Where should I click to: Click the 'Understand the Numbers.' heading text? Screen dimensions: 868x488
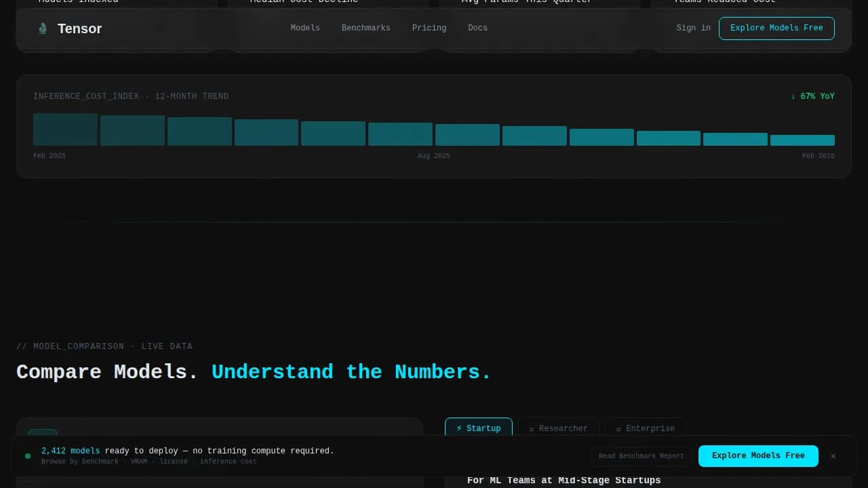[351, 372]
